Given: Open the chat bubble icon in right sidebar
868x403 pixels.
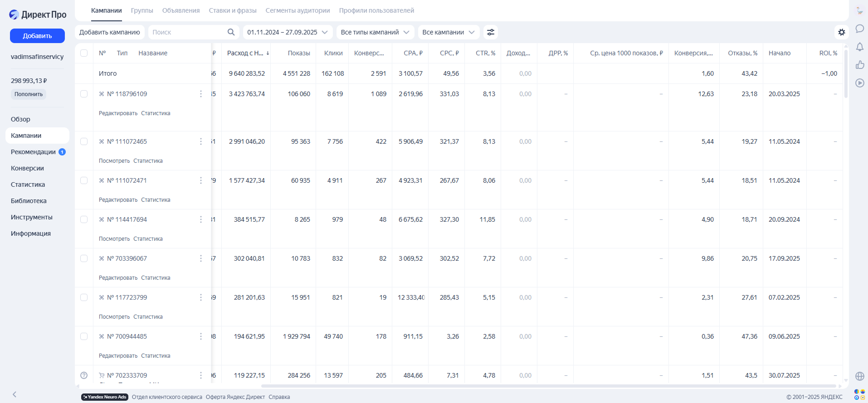Looking at the screenshot, I should 859,29.
